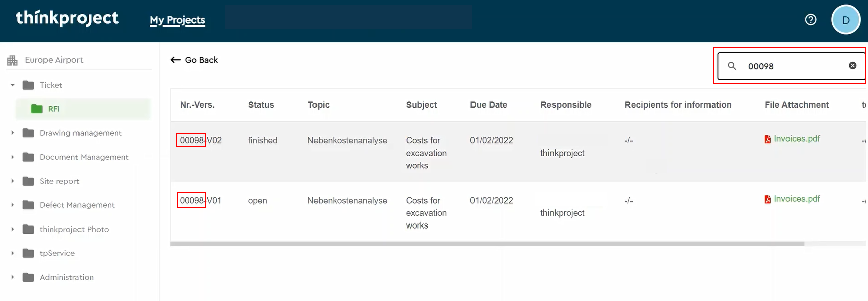Open entry 00098-V02
Screen dimensions: 868x301
(200, 140)
